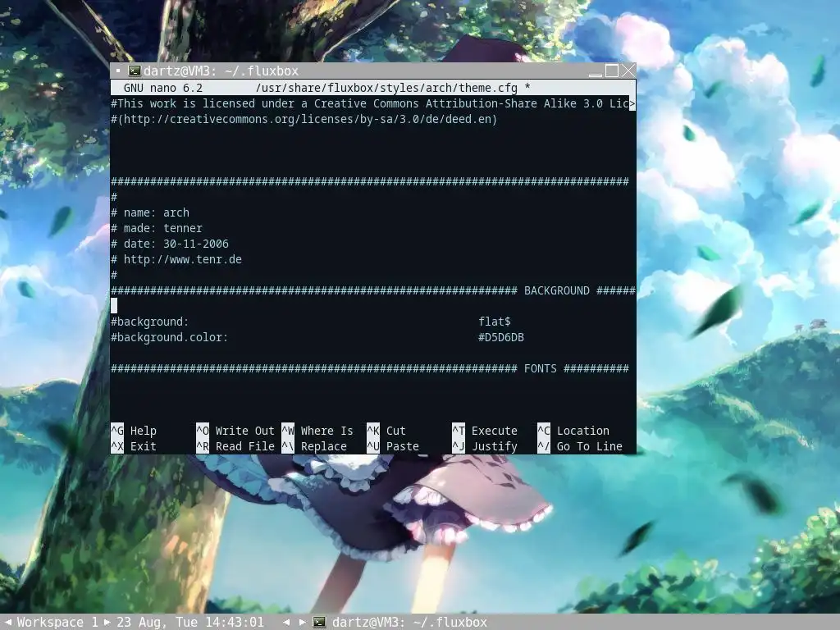The height and width of the screenshot is (630, 840).
Task: Close the dartz@VM3 terminal window
Action: click(628, 71)
